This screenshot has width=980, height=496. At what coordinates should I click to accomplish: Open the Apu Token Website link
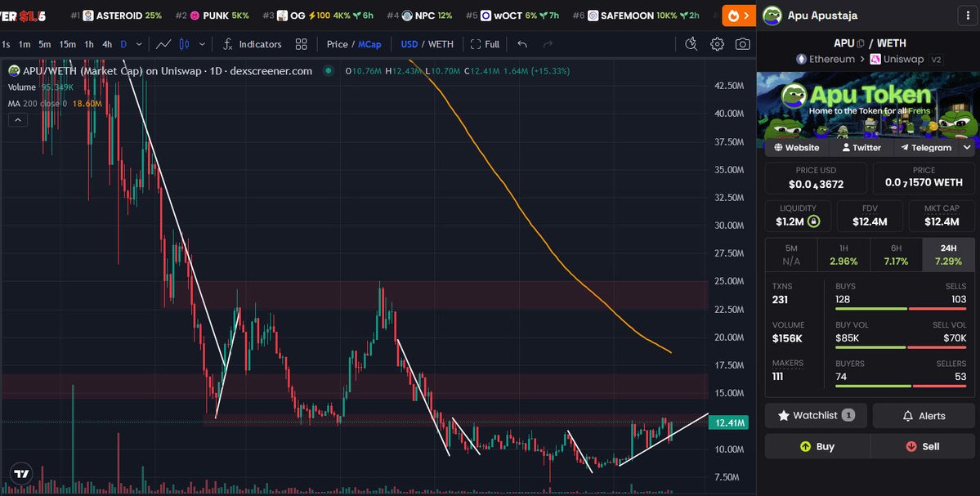(796, 148)
